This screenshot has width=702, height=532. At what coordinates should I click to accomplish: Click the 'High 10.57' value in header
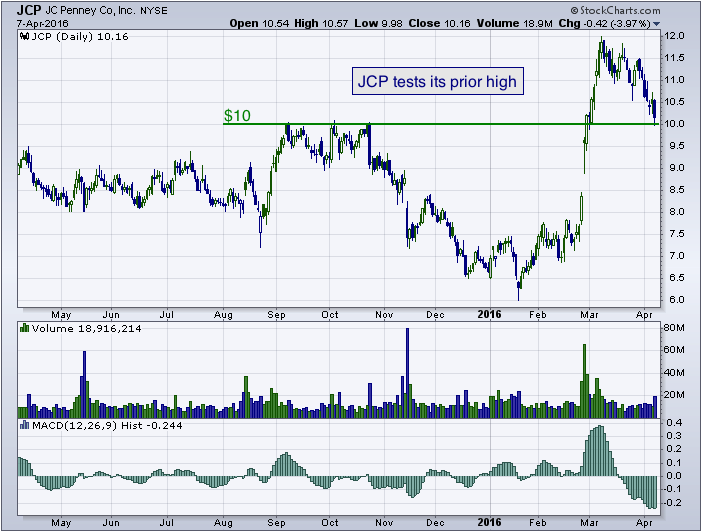[321, 23]
